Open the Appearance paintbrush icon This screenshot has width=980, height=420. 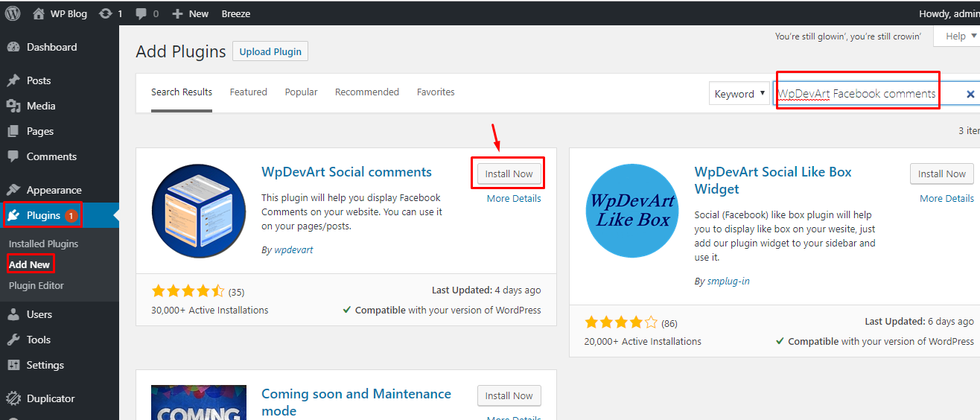(13, 190)
